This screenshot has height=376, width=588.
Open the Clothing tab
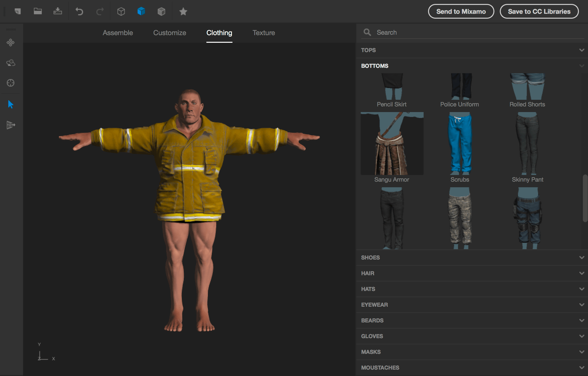219,33
